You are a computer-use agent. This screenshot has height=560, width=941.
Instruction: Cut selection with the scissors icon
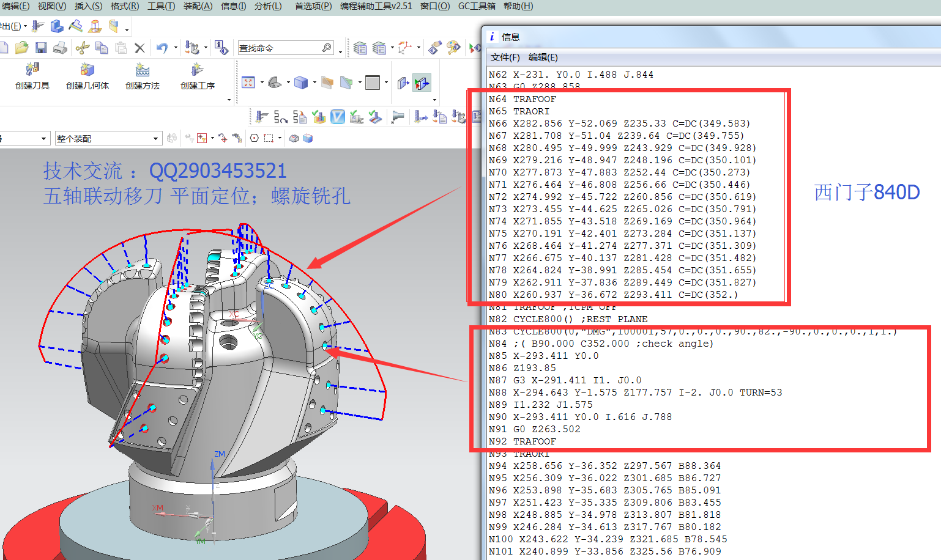(x=83, y=48)
